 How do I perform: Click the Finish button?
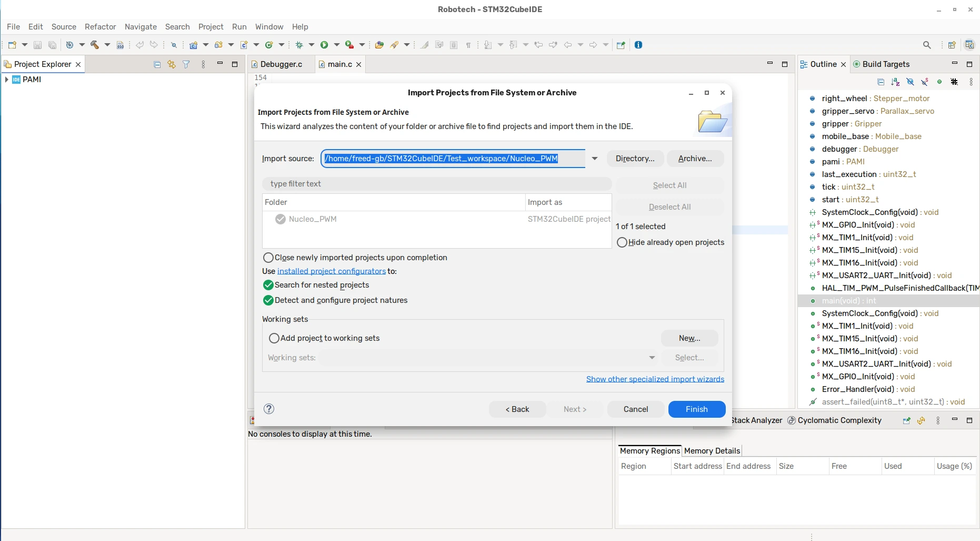coord(697,409)
